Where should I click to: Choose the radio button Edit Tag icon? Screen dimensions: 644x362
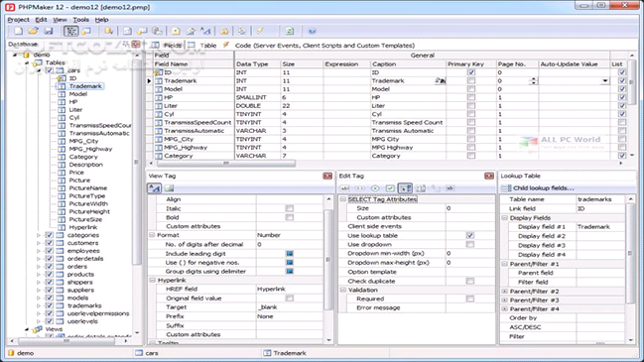[x=375, y=188]
